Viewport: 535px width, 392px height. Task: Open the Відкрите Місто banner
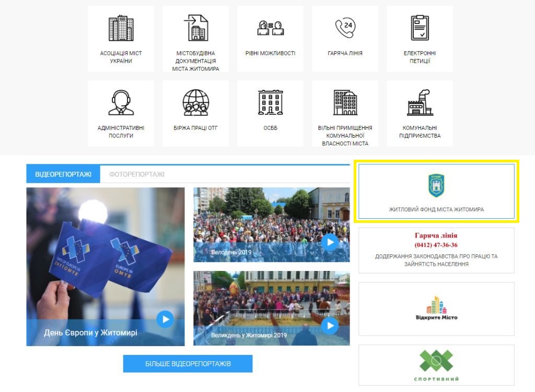click(x=436, y=308)
